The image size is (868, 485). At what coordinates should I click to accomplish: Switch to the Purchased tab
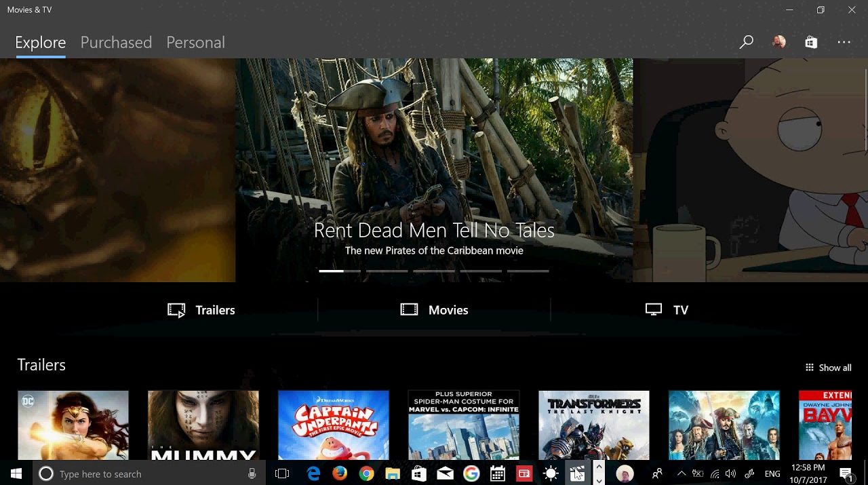coord(116,42)
